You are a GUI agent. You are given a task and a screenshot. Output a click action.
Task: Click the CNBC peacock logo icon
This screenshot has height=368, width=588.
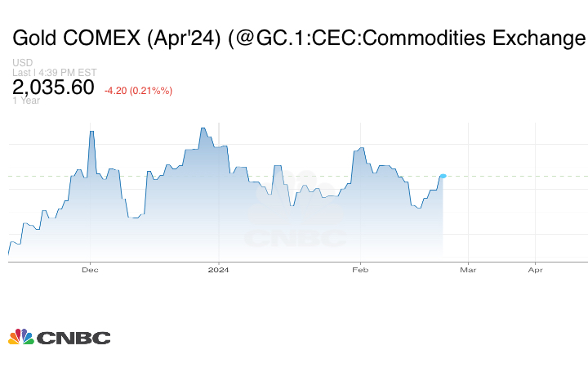(x=20, y=337)
